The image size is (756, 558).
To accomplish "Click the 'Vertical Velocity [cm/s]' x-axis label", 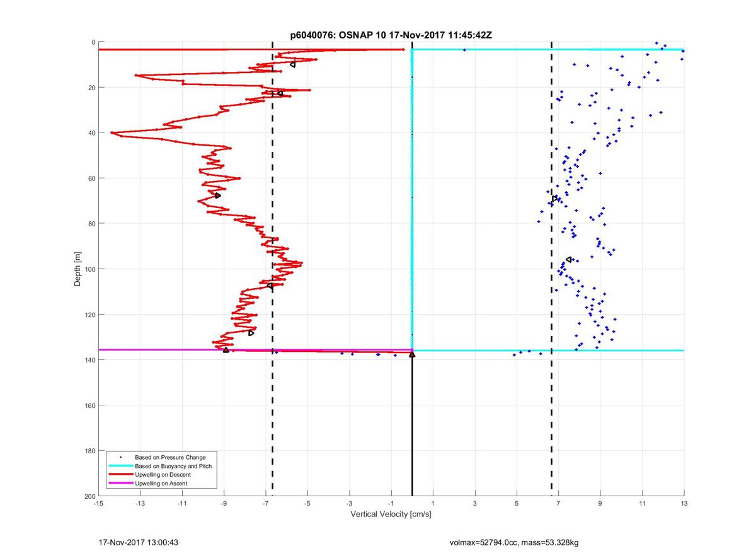I will click(x=391, y=514).
